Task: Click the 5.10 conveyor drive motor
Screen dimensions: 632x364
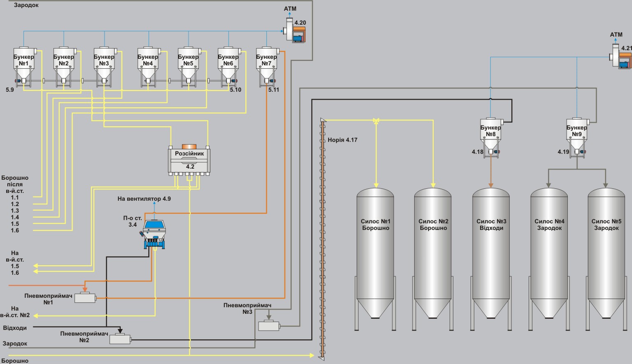Action: [x=235, y=81]
